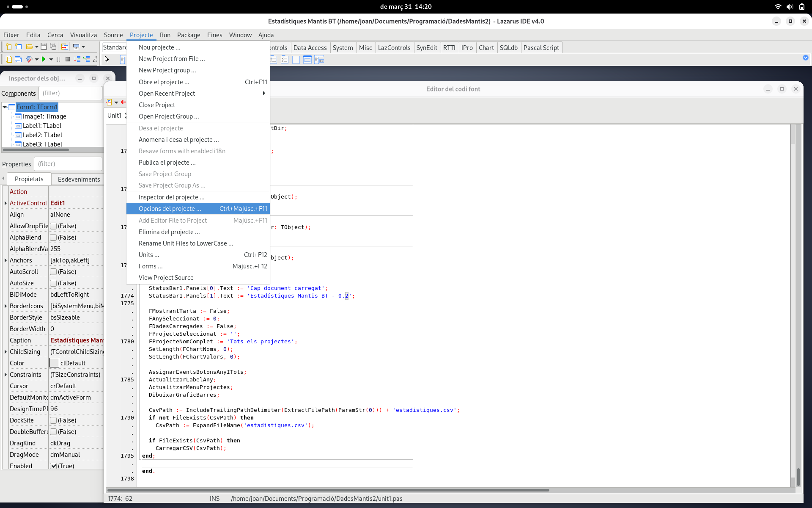
Task: Enable the AutoSize checkbox
Action: point(54,283)
